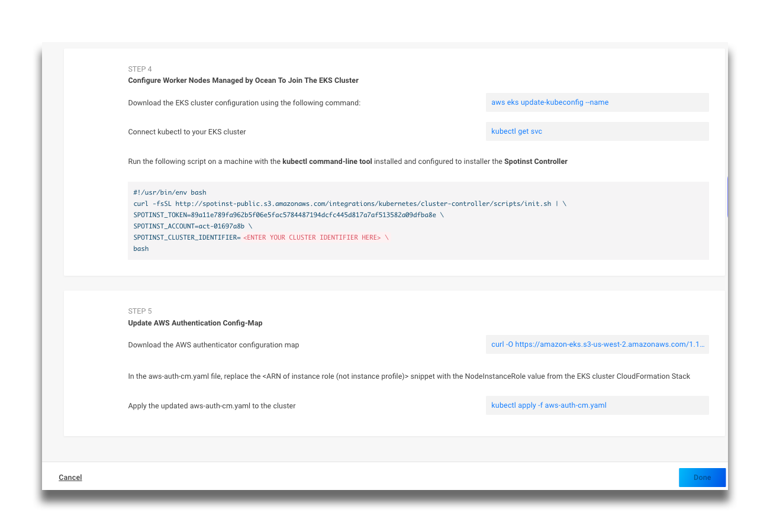The height and width of the screenshot is (532, 770).
Task: Click the curl -O amazon-eks download command
Action: pyautogui.click(x=598, y=344)
